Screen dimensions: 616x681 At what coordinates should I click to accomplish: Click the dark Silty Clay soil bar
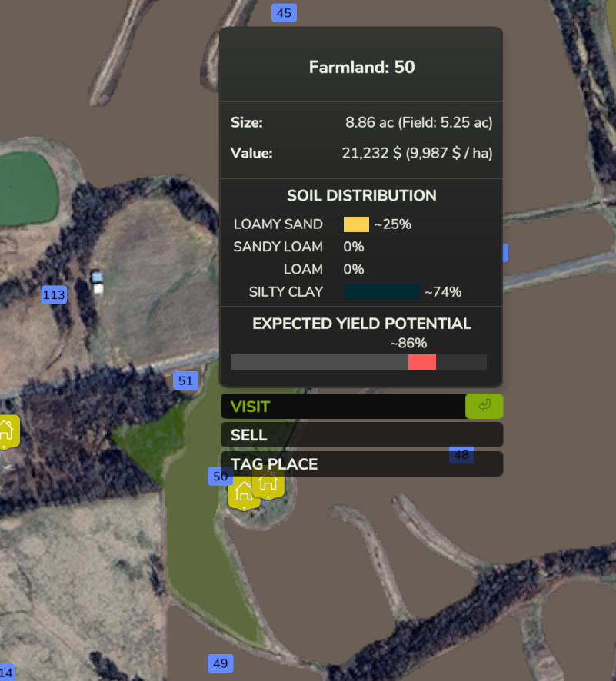click(381, 291)
